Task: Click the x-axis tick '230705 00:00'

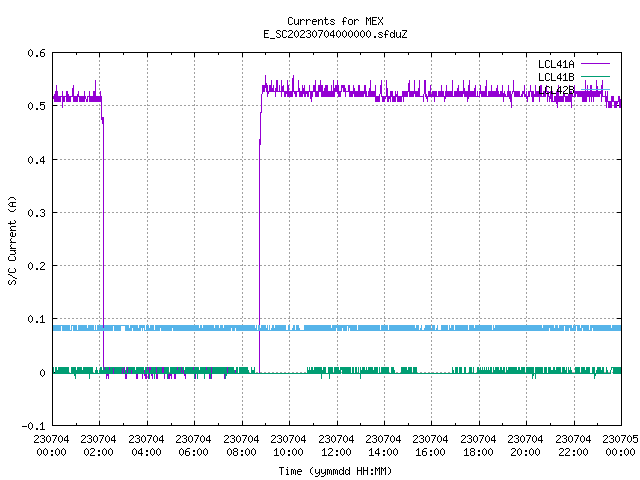Action: [x=620, y=446]
